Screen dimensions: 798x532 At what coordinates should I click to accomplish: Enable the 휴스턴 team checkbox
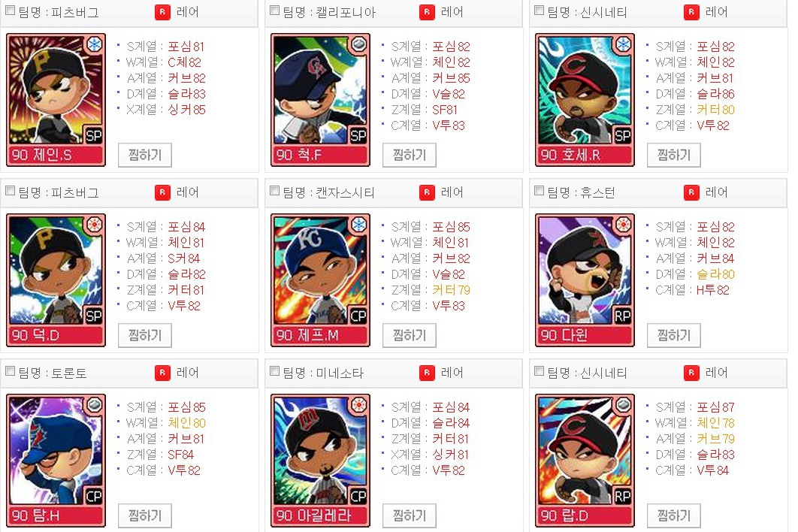tap(539, 190)
